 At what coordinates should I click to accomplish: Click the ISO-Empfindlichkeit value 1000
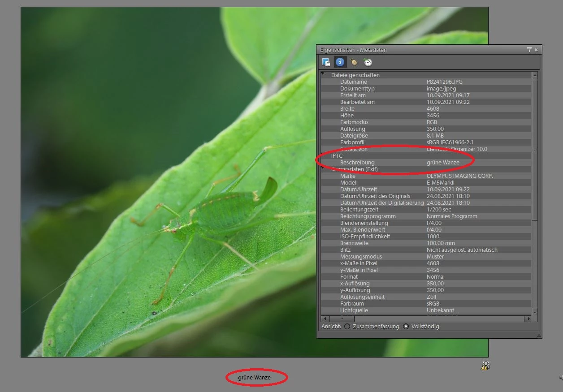(433, 236)
